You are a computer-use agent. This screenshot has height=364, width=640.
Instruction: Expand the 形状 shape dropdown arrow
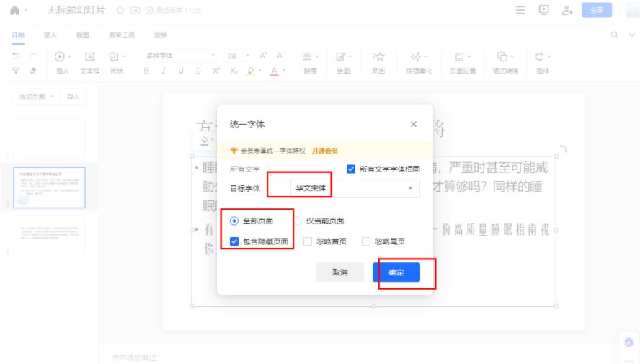(123, 56)
